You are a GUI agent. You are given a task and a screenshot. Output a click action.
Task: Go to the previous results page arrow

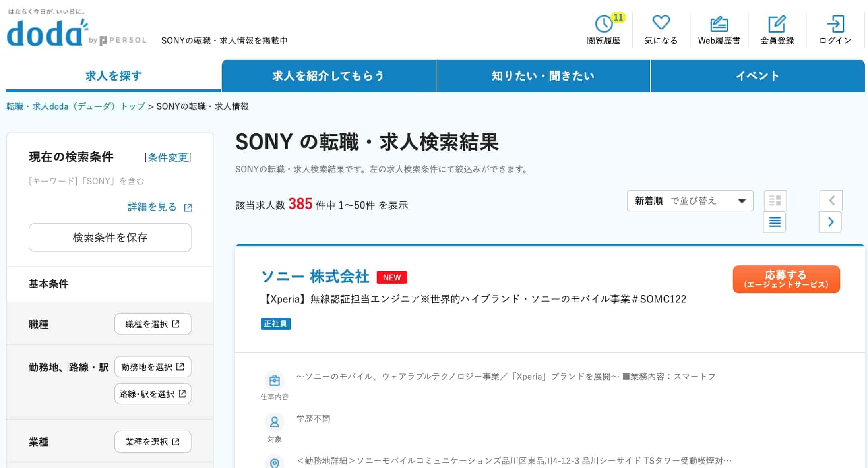831,201
